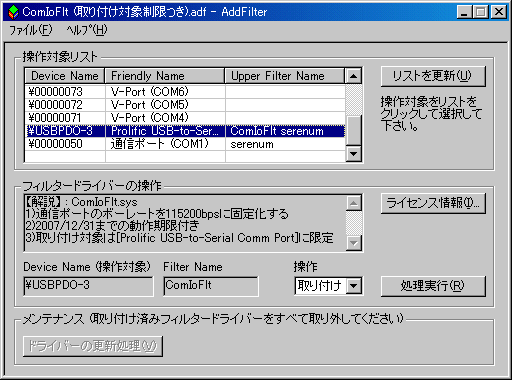The width and height of the screenshot is (512, 380).
Task: Click description line about 115200bps baud rate
Action: [x=157, y=214]
